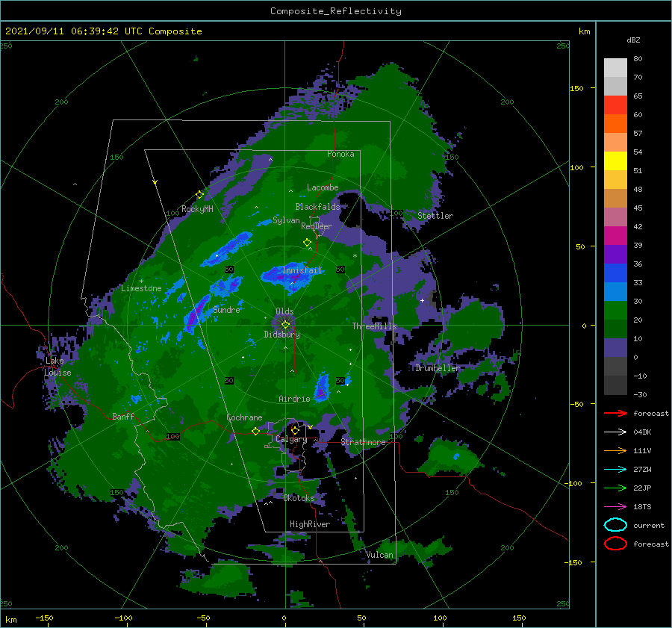Click the purple storm cell east of Airdrie
This screenshot has height=628, width=672.
(x=321, y=388)
